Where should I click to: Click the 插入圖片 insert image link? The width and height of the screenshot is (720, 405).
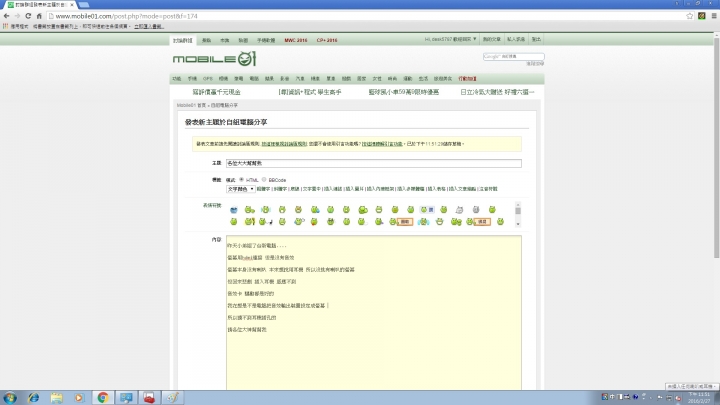tap(354, 189)
